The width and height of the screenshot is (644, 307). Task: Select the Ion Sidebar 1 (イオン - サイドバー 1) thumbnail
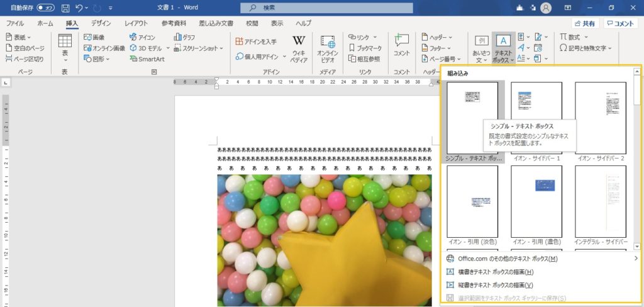point(536,118)
